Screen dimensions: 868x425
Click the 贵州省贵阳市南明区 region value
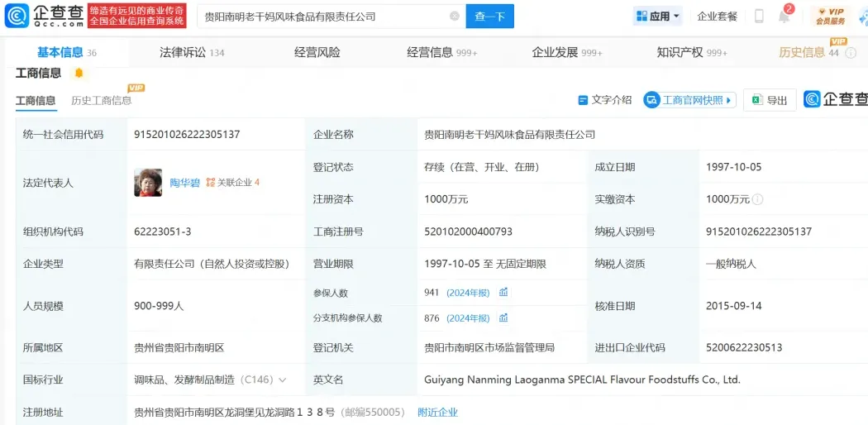179,347
